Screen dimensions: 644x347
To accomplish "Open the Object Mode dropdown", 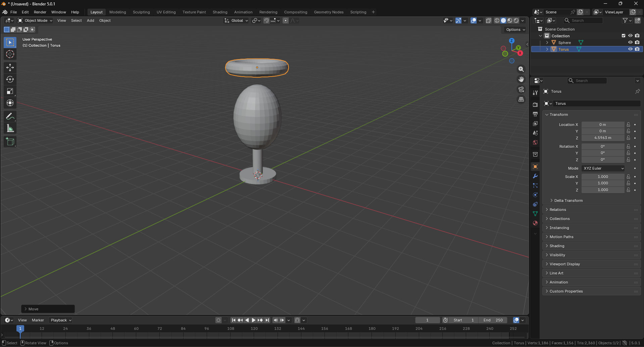I will point(35,20).
